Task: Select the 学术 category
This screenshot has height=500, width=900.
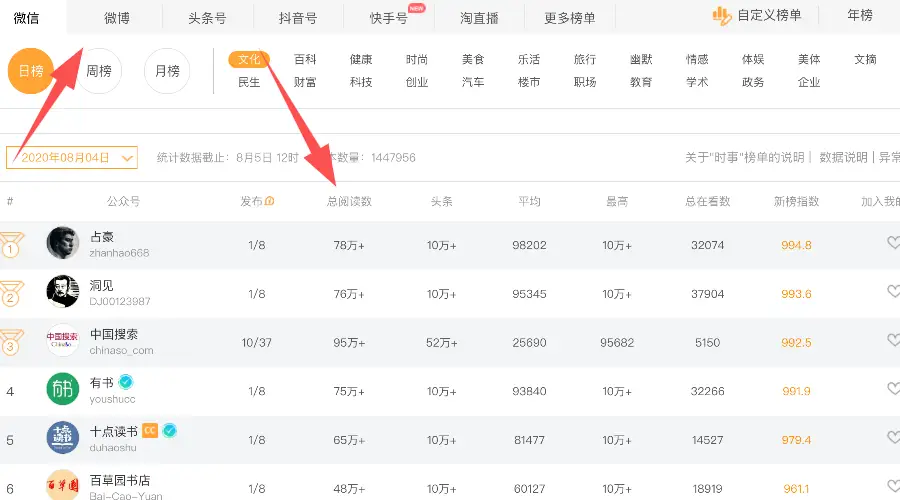Action: (x=697, y=82)
